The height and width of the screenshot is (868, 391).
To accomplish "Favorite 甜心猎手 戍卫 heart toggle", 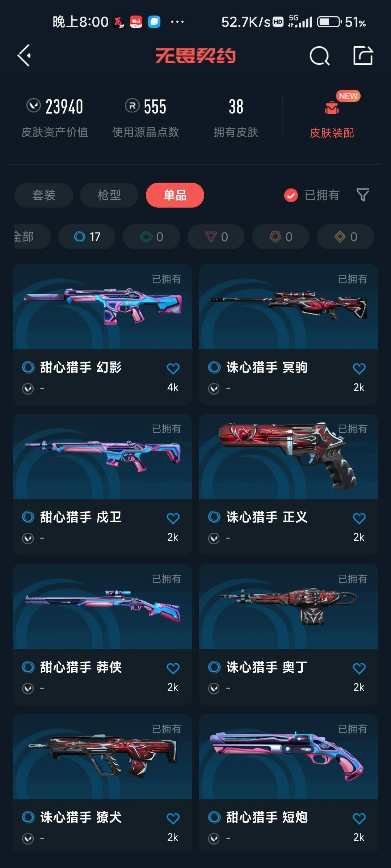I will [x=173, y=518].
